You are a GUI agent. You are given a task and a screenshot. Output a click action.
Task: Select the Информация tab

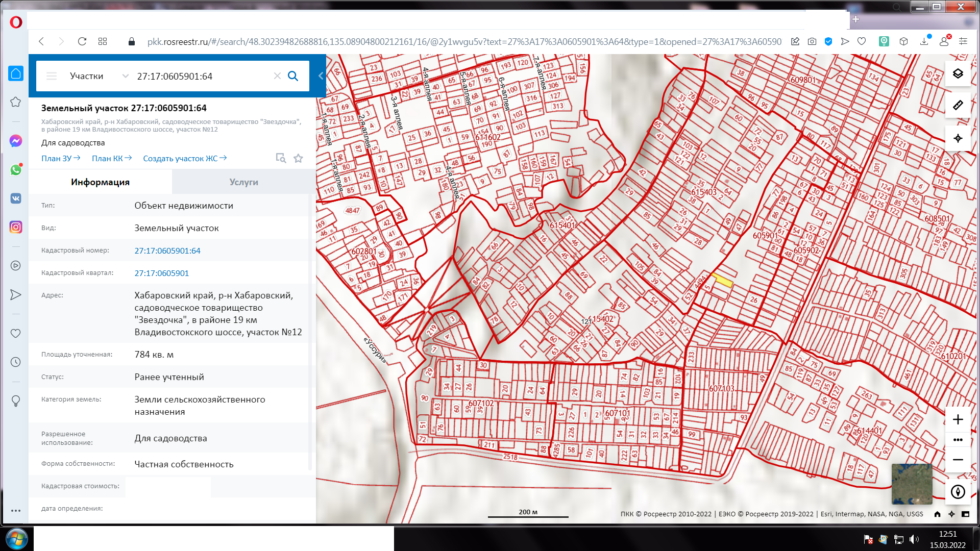pos(100,182)
